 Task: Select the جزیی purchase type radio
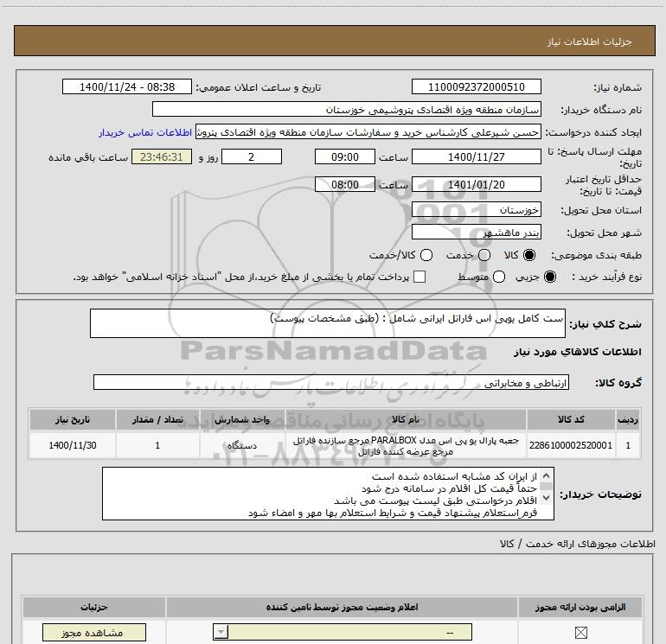click(x=549, y=277)
